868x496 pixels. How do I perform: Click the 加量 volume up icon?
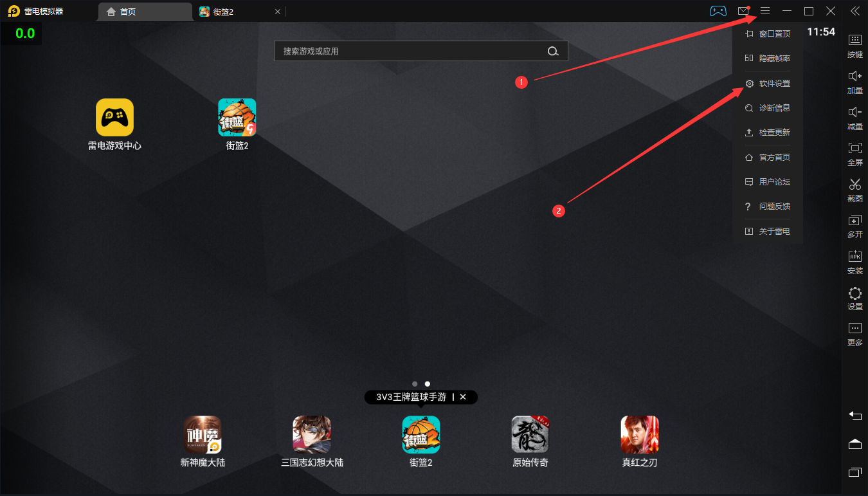click(854, 76)
